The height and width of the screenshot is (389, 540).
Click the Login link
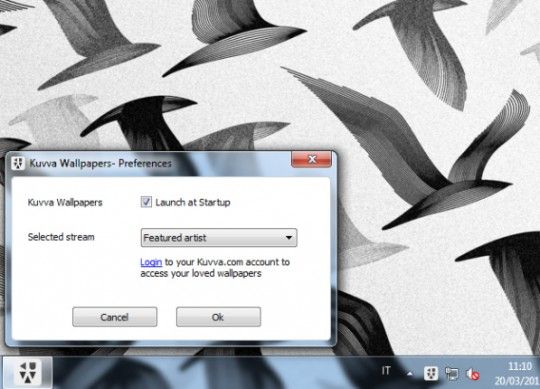151,262
